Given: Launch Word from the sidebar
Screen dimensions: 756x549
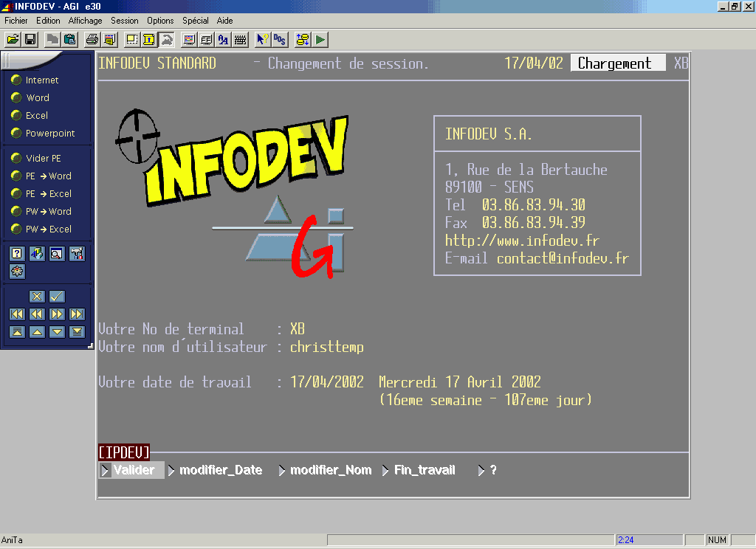Looking at the screenshot, I should [30, 98].
